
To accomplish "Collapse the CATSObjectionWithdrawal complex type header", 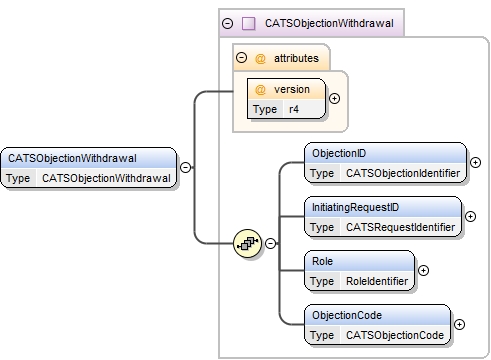I will [x=227, y=23].
